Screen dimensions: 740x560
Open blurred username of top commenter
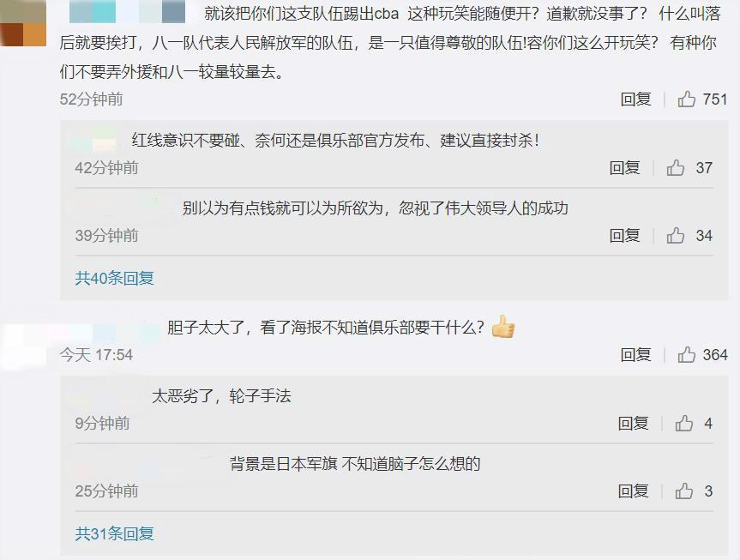[127, 13]
